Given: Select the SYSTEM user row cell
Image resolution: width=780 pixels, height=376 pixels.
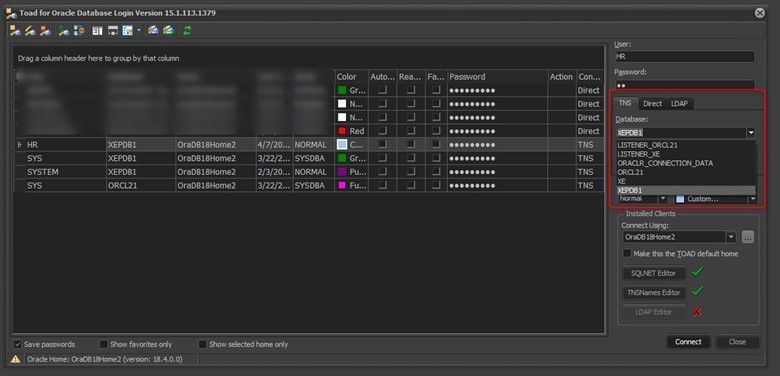Looking at the screenshot, I should (x=65, y=172).
